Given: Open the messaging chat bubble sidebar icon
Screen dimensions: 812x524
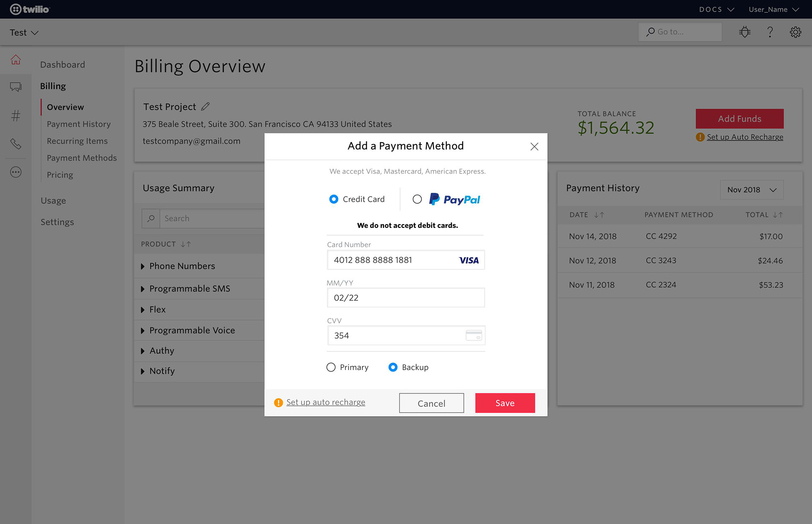Looking at the screenshot, I should coord(16,87).
